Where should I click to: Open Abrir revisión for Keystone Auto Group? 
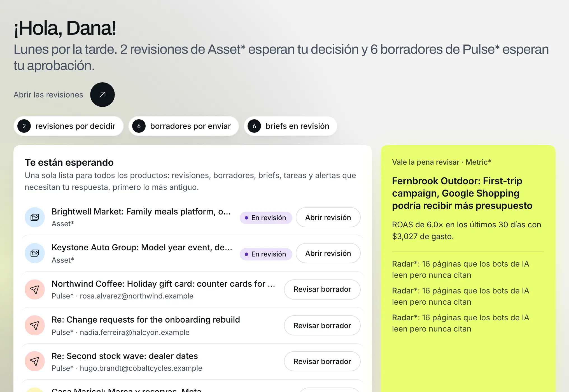coord(328,253)
